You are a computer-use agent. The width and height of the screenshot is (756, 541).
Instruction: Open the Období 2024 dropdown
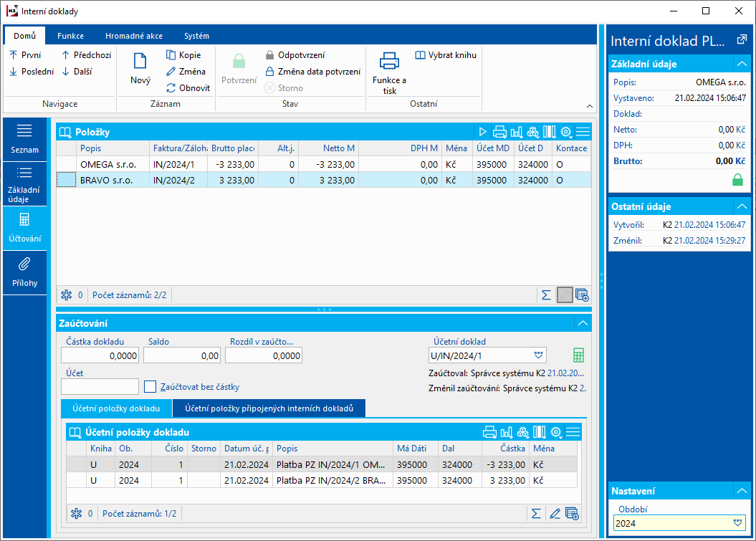737,523
